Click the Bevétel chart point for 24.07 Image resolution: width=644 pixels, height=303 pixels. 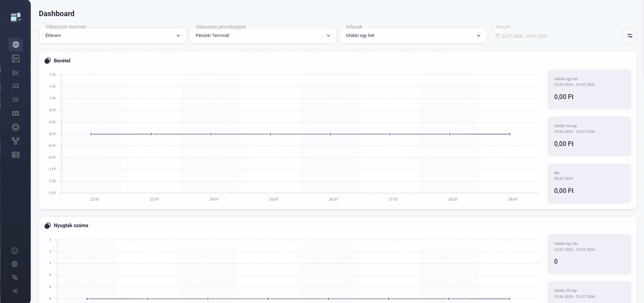(211, 134)
